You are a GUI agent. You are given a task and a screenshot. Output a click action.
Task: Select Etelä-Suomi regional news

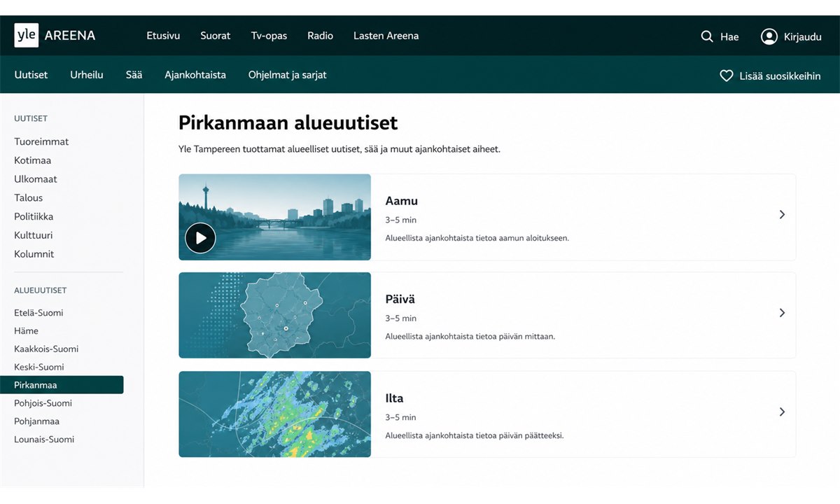(x=38, y=313)
